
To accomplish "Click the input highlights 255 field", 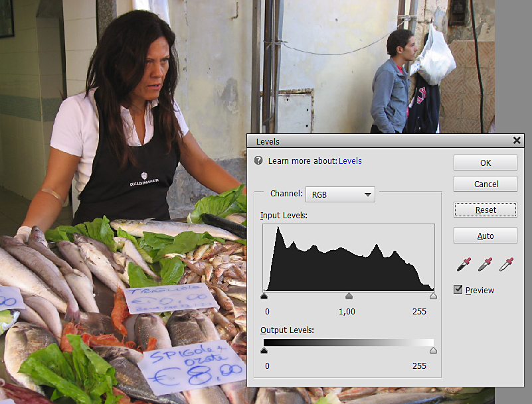I will (419, 312).
